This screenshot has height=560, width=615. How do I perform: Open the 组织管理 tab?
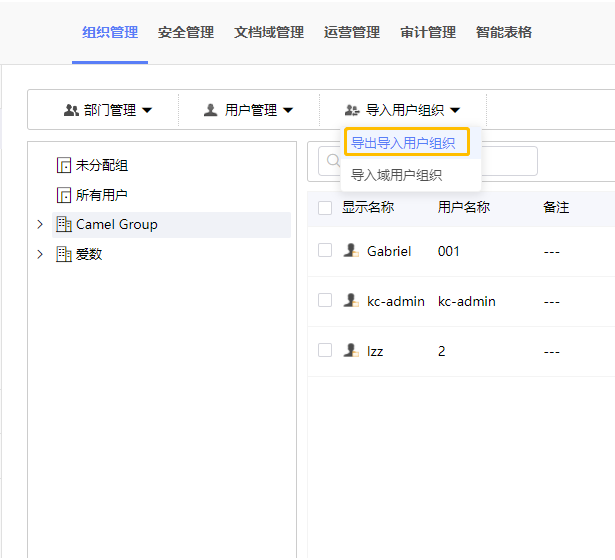pyautogui.click(x=110, y=32)
